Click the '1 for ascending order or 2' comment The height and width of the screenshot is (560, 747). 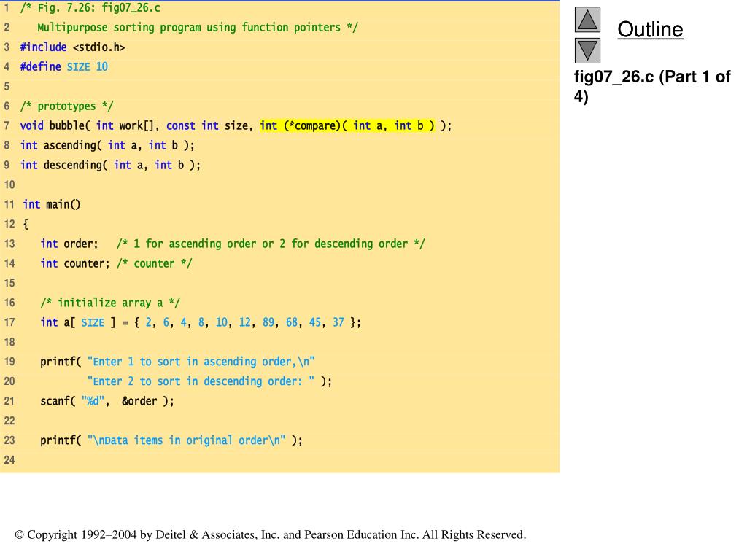(x=271, y=244)
